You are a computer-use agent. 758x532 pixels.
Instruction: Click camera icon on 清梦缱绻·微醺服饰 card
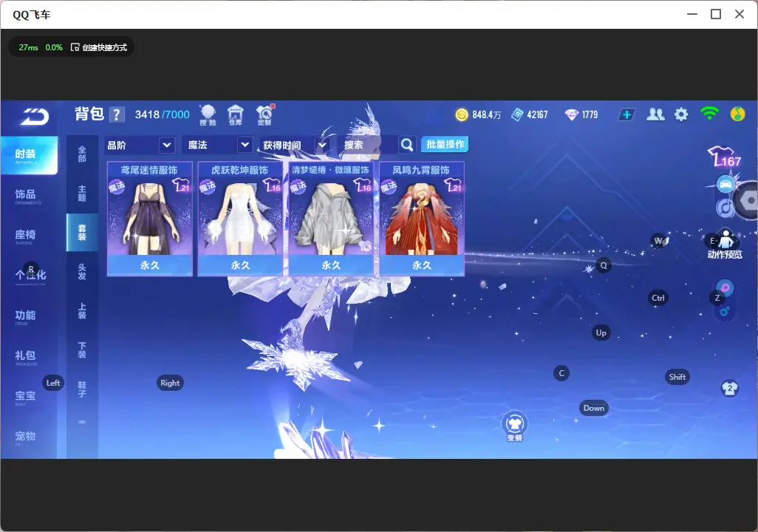(x=366, y=247)
